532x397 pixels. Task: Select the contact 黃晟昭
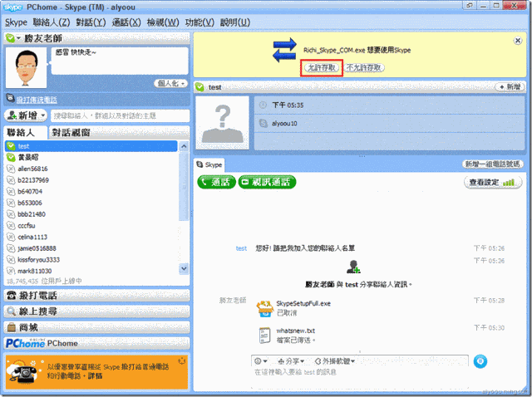pos(91,157)
